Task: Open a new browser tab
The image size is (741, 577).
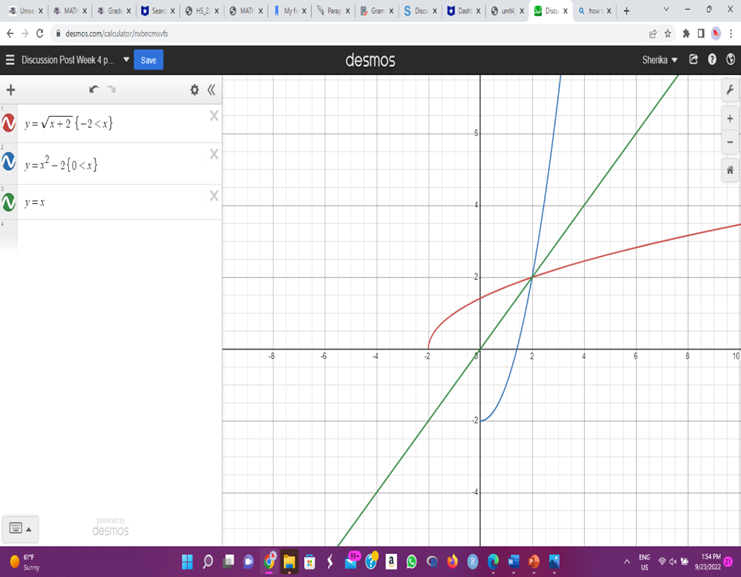Action: pos(627,10)
